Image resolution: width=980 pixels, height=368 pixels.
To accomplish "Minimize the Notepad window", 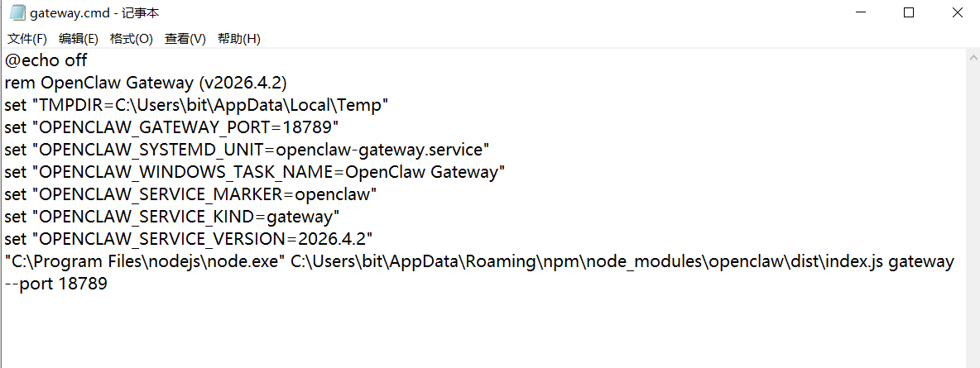I will (x=860, y=13).
